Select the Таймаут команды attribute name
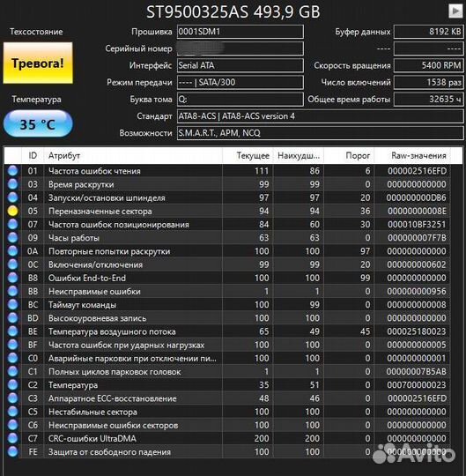The image size is (466, 476). [82, 304]
